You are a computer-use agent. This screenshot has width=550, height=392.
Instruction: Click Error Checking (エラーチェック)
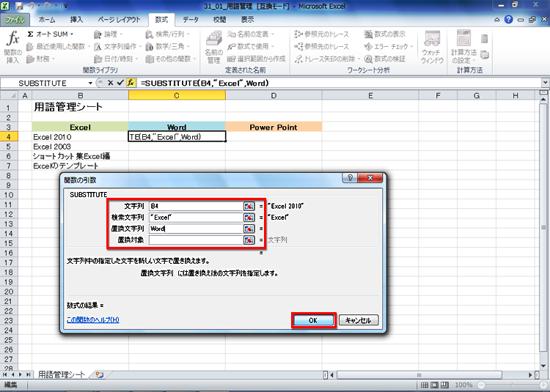(388, 46)
